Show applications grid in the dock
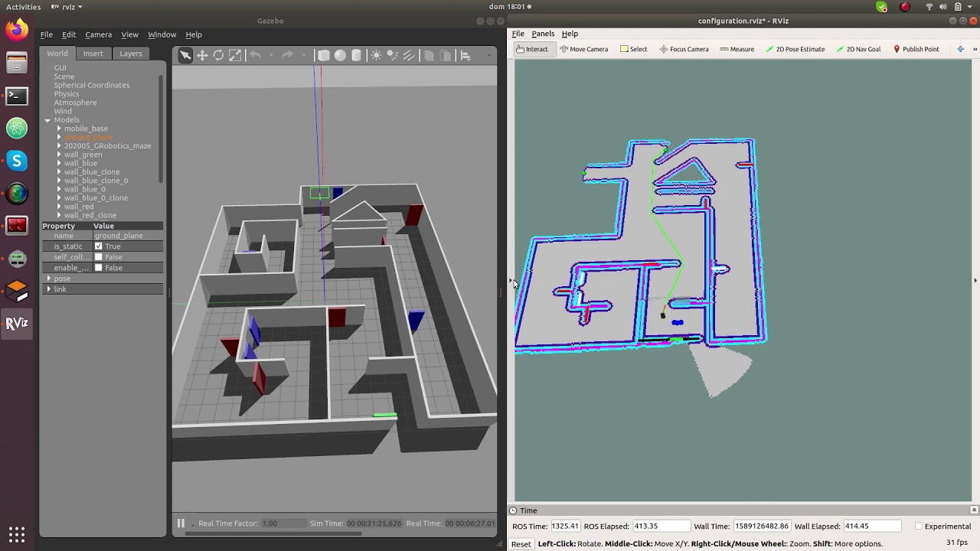Screen dimensions: 980x551 17,533
